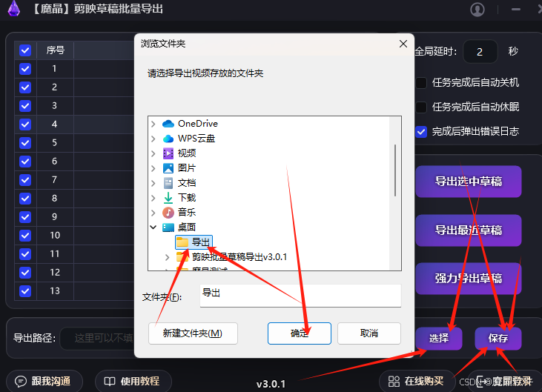The width and height of the screenshot is (542, 392).
Task: Uncheck the checkbox for row 7
Action: (25, 180)
